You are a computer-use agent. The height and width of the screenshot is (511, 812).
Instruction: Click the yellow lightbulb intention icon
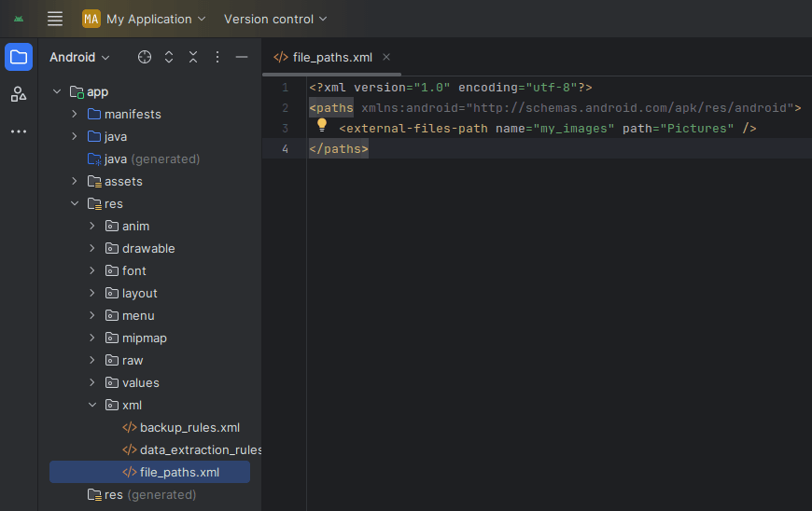pyautogui.click(x=322, y=125)
